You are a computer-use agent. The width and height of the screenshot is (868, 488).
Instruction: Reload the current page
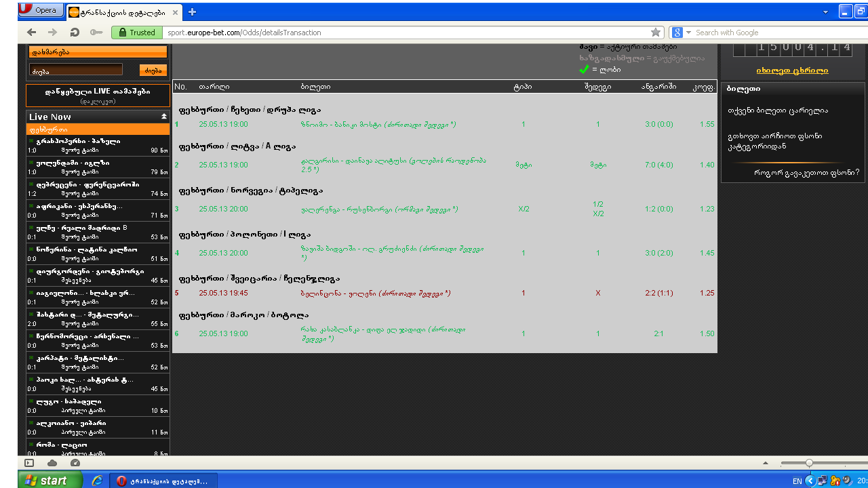click(x=75, y=33)
